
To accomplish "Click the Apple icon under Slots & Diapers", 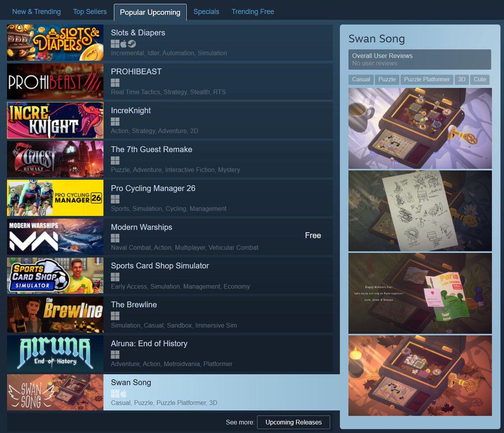I will pos(123,44).
